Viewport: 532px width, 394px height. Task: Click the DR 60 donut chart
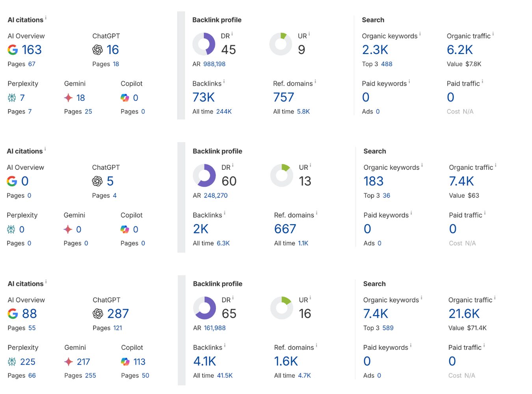[x=204, y=175]
